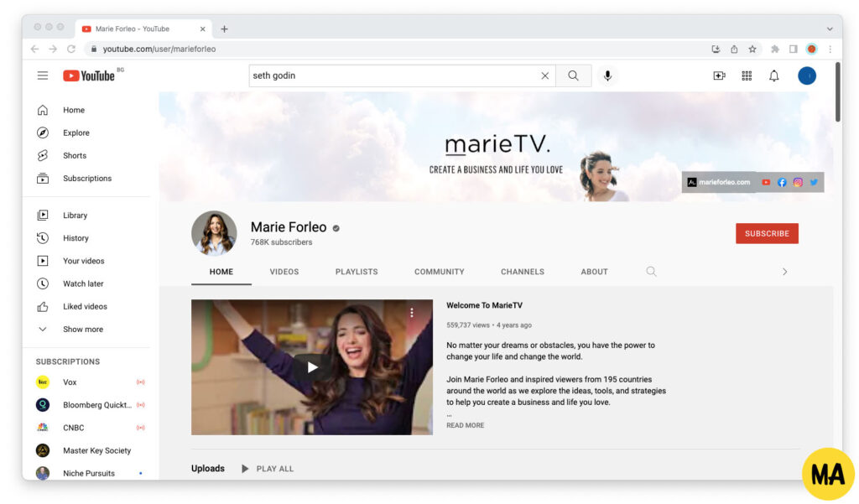The image size is (859, 504).
Task: Open a new browser tab
Action: pyautogui.click(x=224, y=29)
